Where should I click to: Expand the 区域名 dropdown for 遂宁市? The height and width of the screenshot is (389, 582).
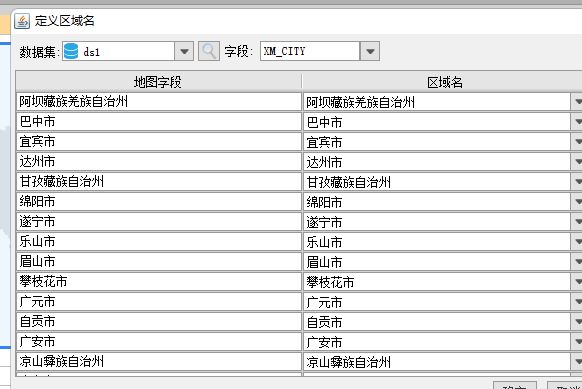(x=577, y=222)
